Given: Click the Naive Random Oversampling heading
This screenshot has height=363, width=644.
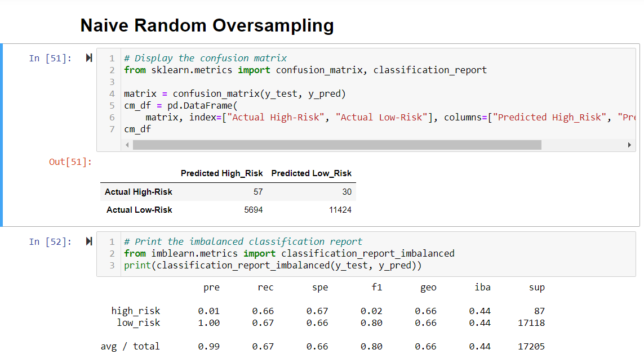Looking at the screenshot, I should [x=207, y=25].
